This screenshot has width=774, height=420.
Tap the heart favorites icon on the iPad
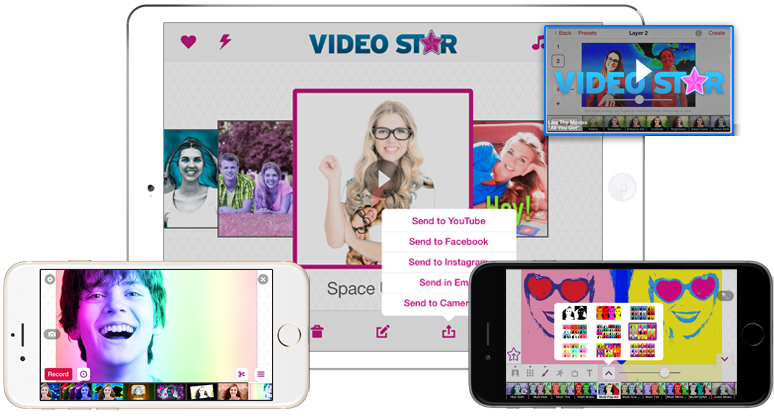pos(189,42)
